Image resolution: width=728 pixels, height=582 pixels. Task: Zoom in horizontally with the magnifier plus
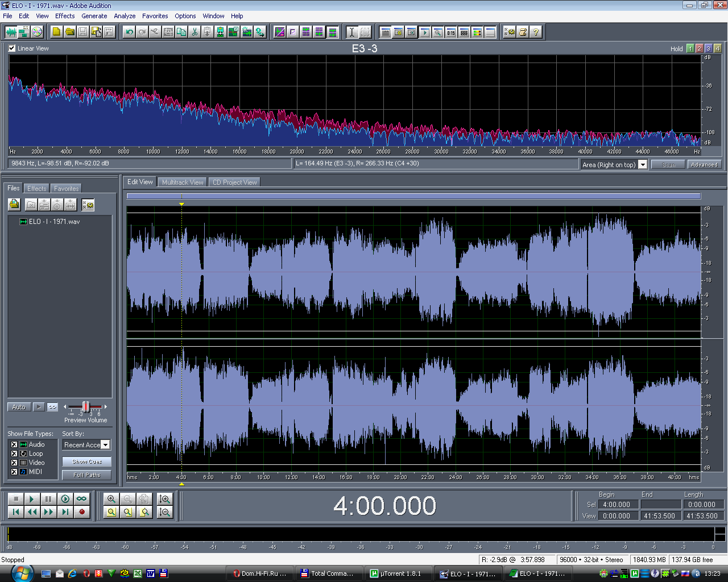[111, 499]
